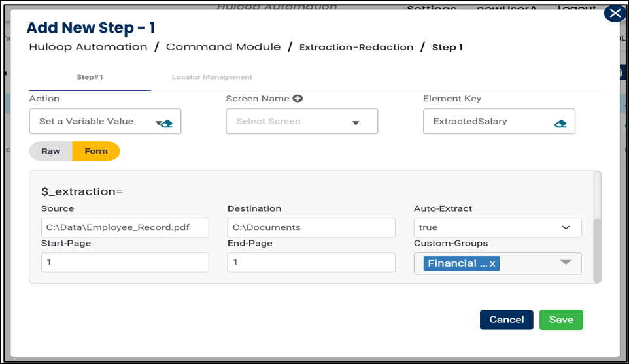Click the plus icon beside Screen Name

pos(298,99)
